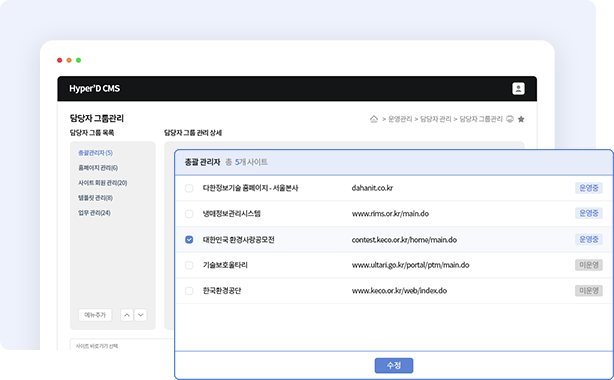Click the 기술보호울타리 site name
614x380 pixels.
(225, 265)
